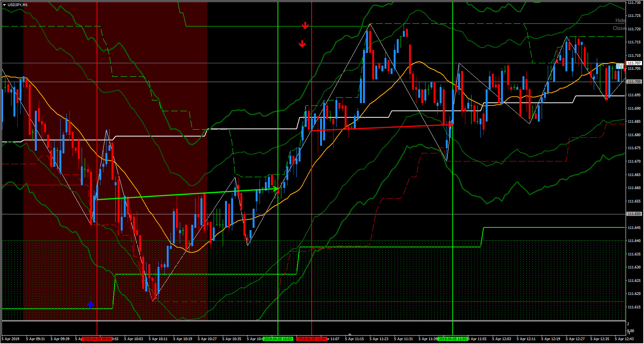Click the 111.720 price scale value
Viewport: 644px width, 344px height.
(x=634, y=29)
